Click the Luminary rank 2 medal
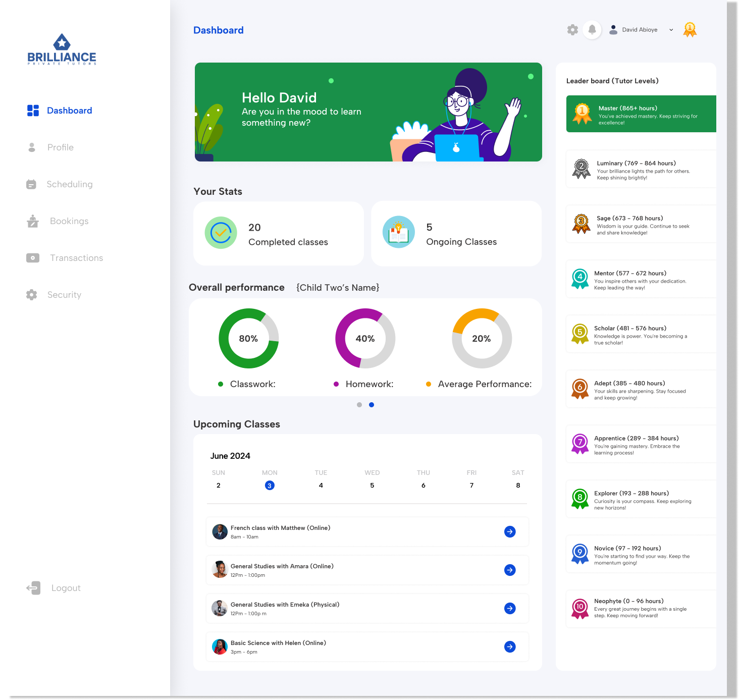739x700 pixels. click(x=581, y=169)
